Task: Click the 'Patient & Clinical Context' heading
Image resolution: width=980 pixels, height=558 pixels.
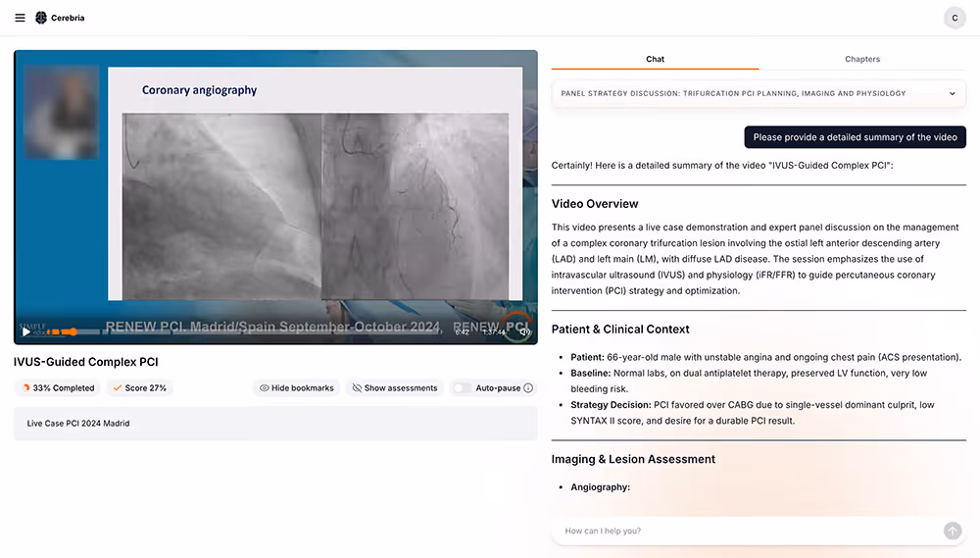Action: pos(620,330)
